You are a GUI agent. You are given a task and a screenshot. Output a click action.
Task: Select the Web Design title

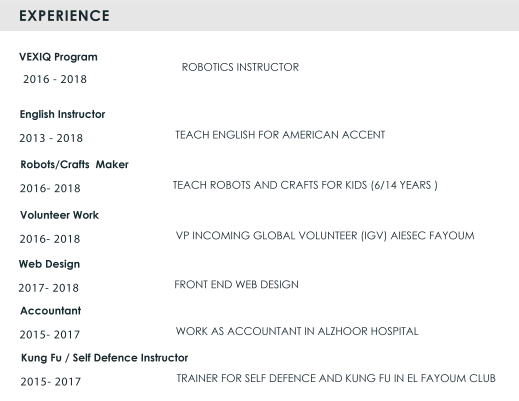click(x=49, y=264)
